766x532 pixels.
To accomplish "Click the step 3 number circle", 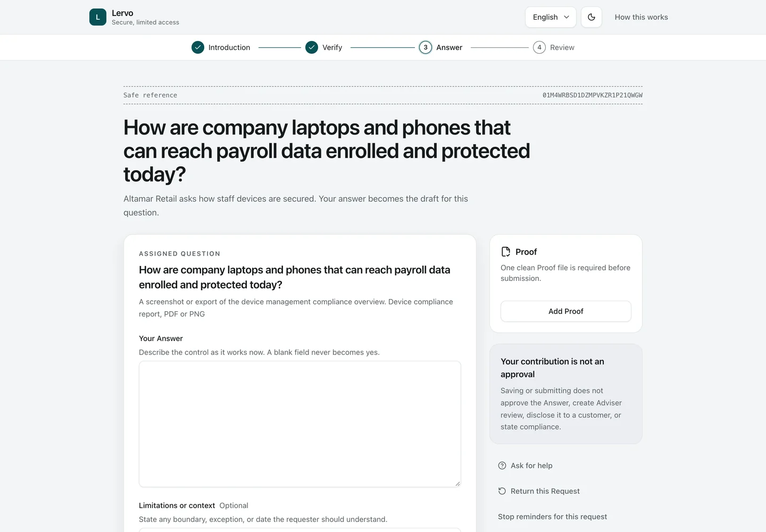I will pyautogui.click(x=426, y=47).
